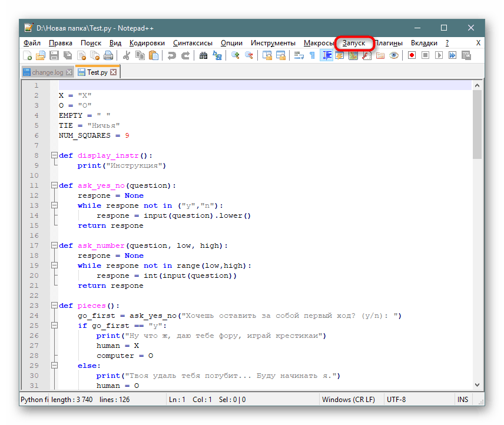Select the Test.py tab
The width and height of the screenshot is (504, 425).
(97, 72)
